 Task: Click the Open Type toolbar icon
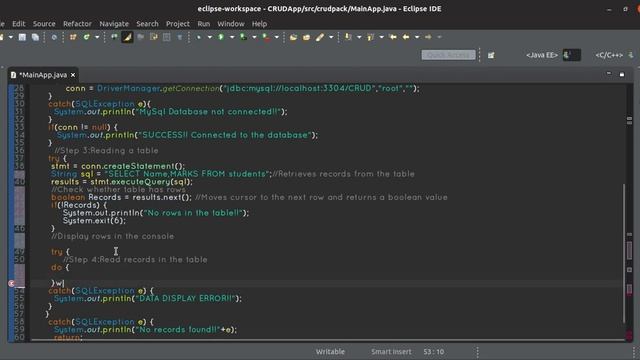point(114,37)
